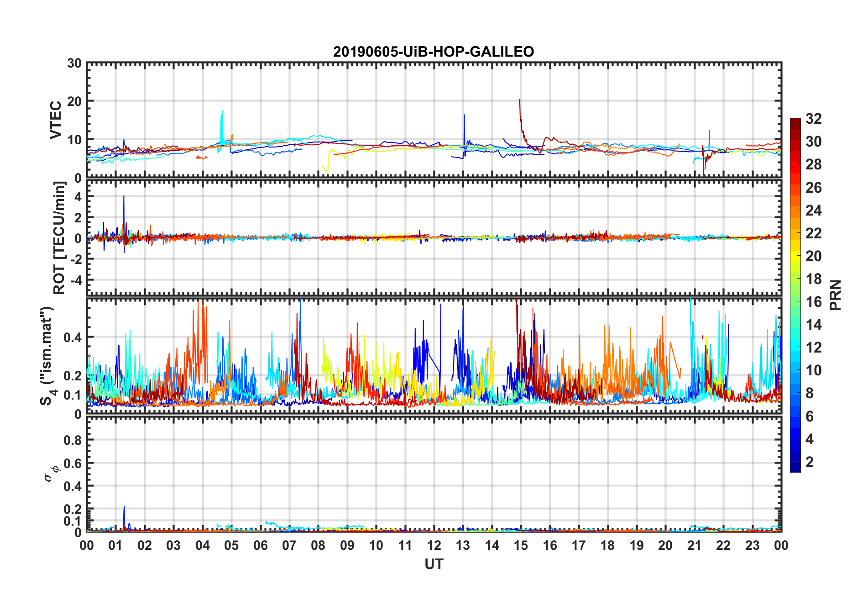Click colorbar tick label 24
This screenshot has width=868, height=590.
[x=814, y=210]
